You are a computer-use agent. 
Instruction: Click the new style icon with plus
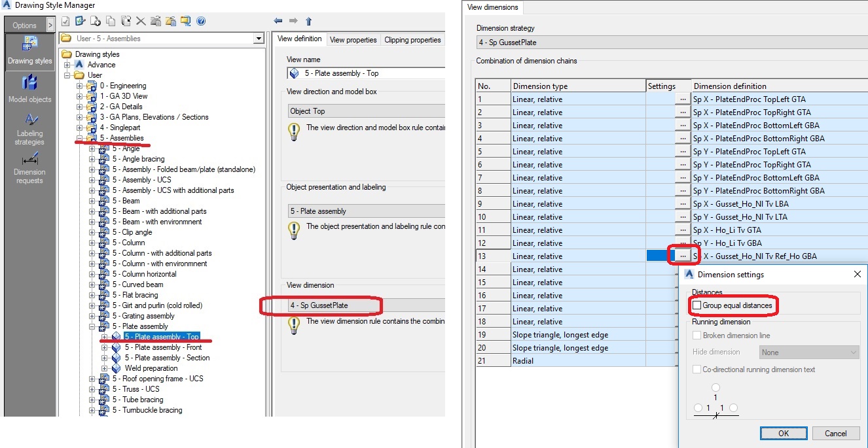tap(96, 22)
